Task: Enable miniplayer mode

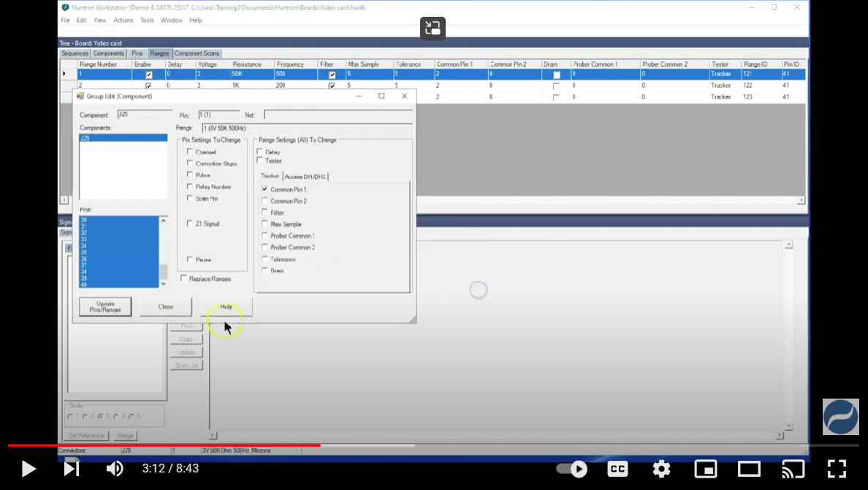Action: (705, 469)
